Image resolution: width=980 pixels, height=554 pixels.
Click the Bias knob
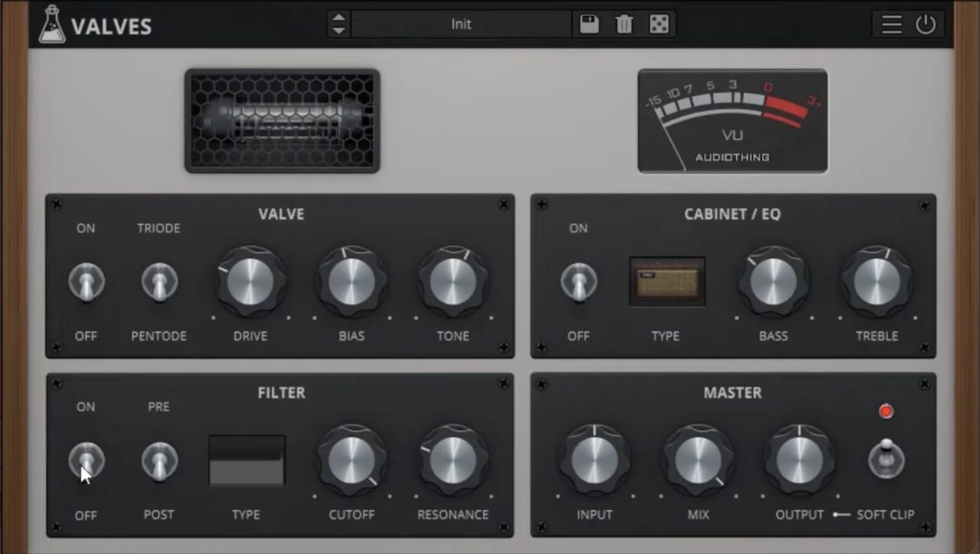click(x=351, y=282)
